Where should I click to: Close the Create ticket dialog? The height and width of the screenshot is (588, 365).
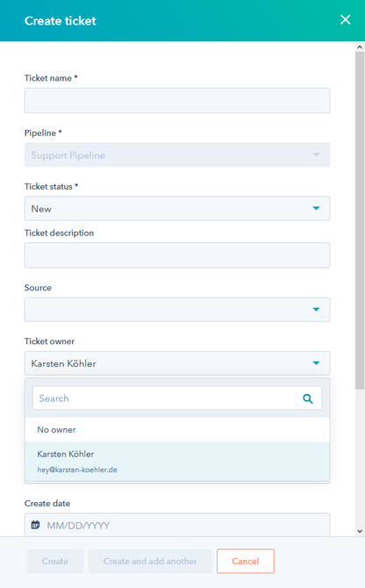point(345,19)
